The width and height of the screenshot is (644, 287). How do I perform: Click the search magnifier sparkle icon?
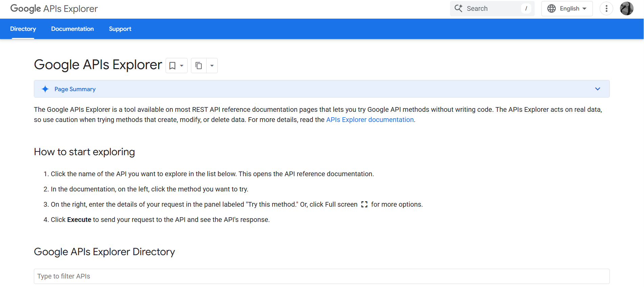pyautogui.click(x=458, y=8)
